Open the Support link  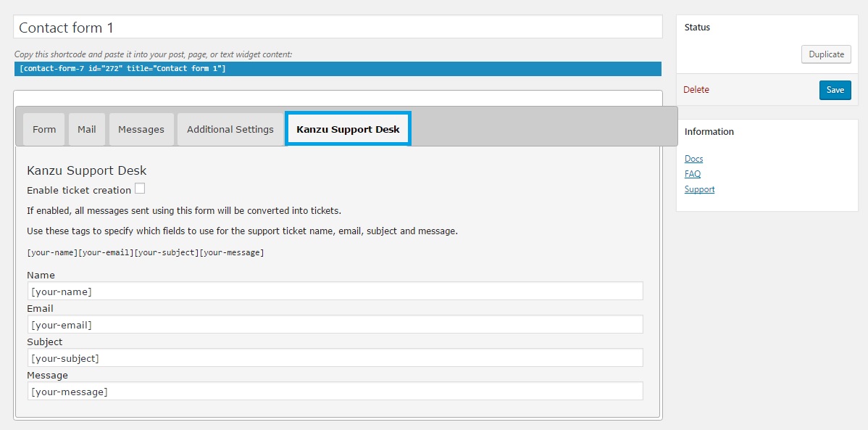(x=699, y=189)
